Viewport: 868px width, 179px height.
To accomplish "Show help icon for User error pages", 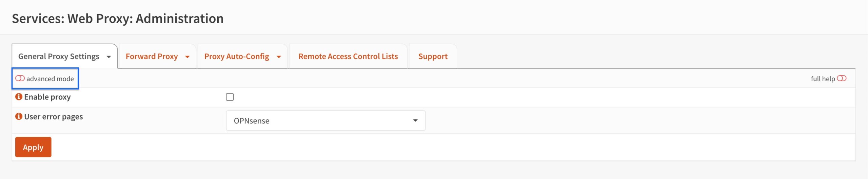I will pyautogui.click(x=19, y=116).
